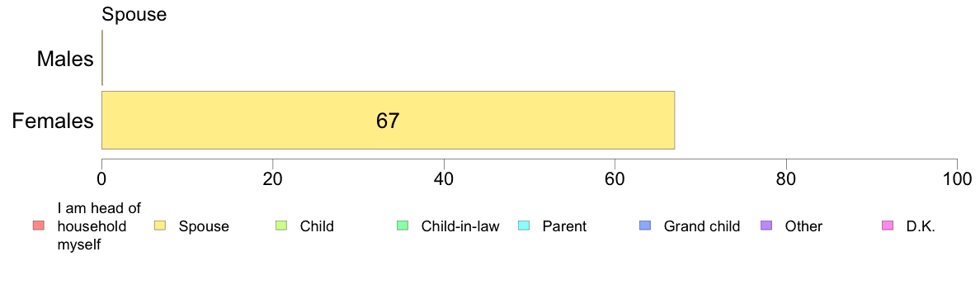Click the 100 tick on the x-axis
980x304 pixels.
point(957,178)
